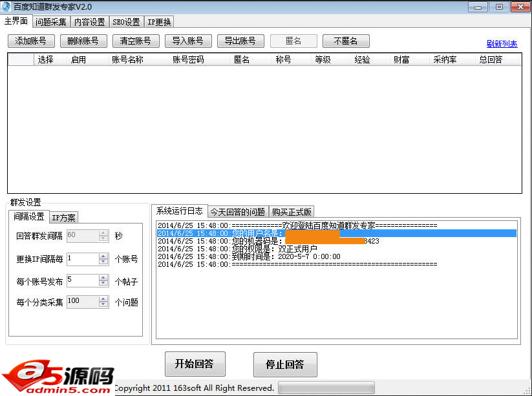Click the app icon in the title bar
Screen dimensions: 532x396
point(7,6)
